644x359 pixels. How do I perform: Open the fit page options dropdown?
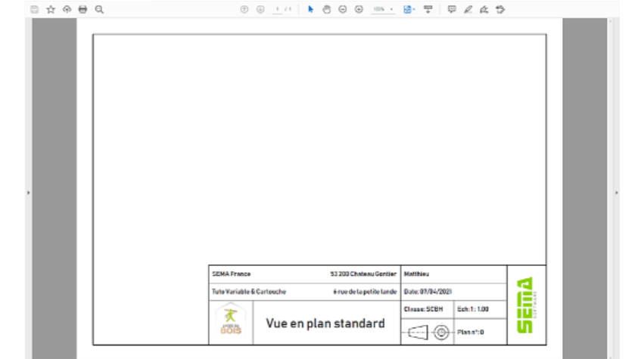[x=409, y=9]
